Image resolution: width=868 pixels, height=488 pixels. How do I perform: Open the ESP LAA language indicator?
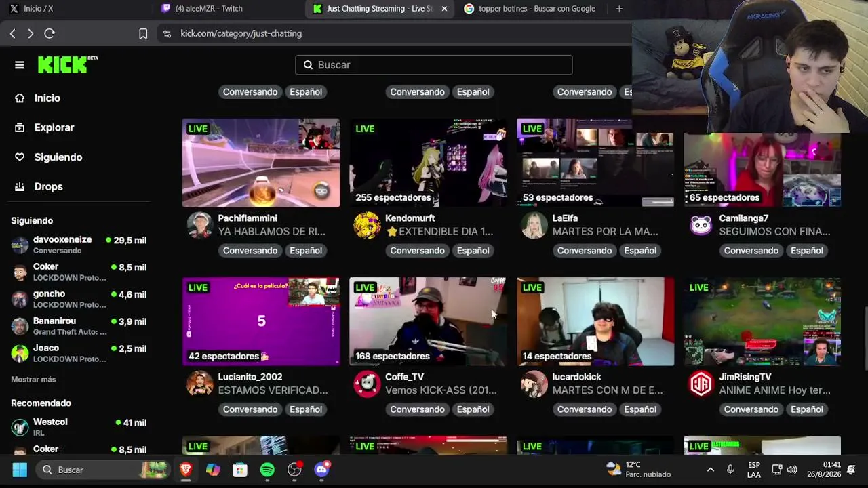753,470
